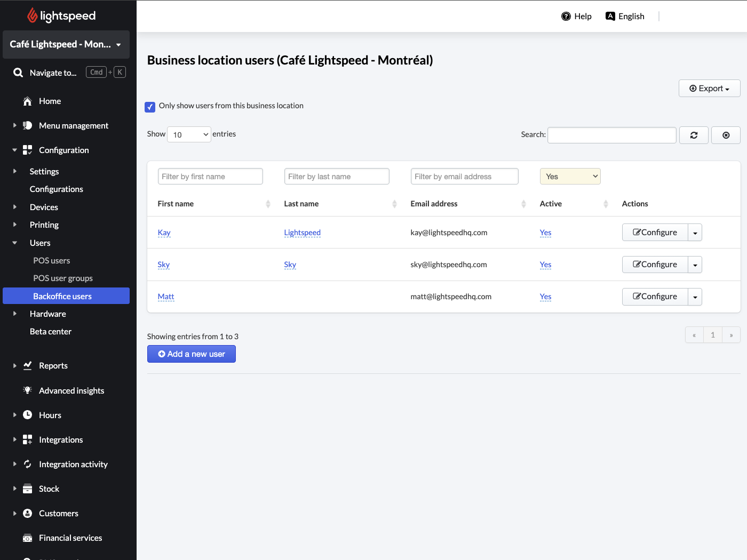747x560 pixels.
Task: Click the filter by first name field
Action: (210, 177)
